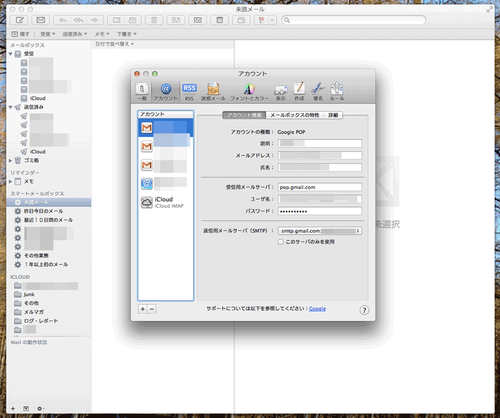Click the add account plus button

click(x=143, y=309)
